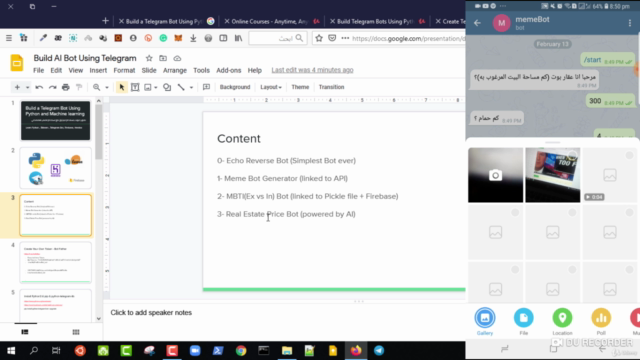
Task: Click the new slide plus button
Action: tap(17, 87)
